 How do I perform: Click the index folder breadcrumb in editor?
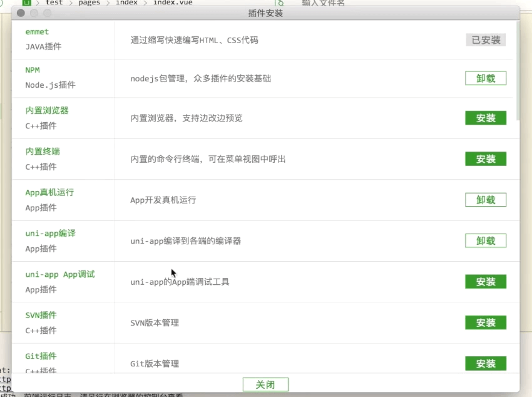pos(126,3)
